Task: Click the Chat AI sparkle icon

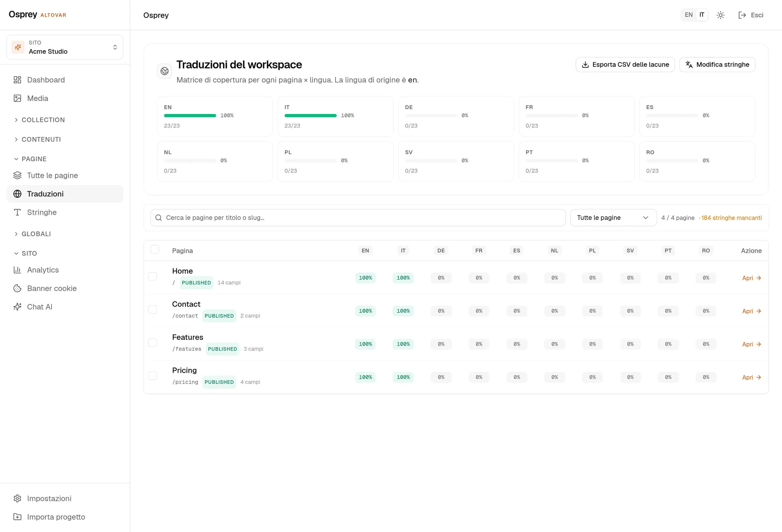Action: tap(17, 307)
